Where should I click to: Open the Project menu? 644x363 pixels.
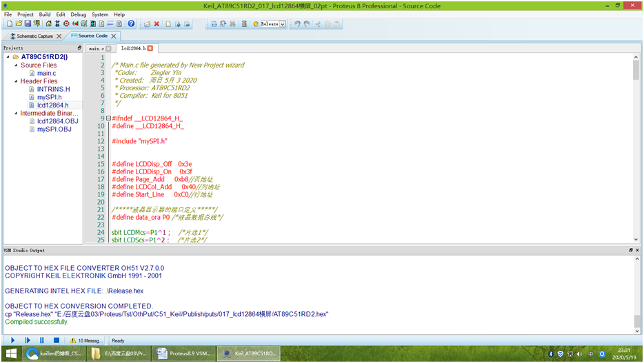click(x=25, y=14)
